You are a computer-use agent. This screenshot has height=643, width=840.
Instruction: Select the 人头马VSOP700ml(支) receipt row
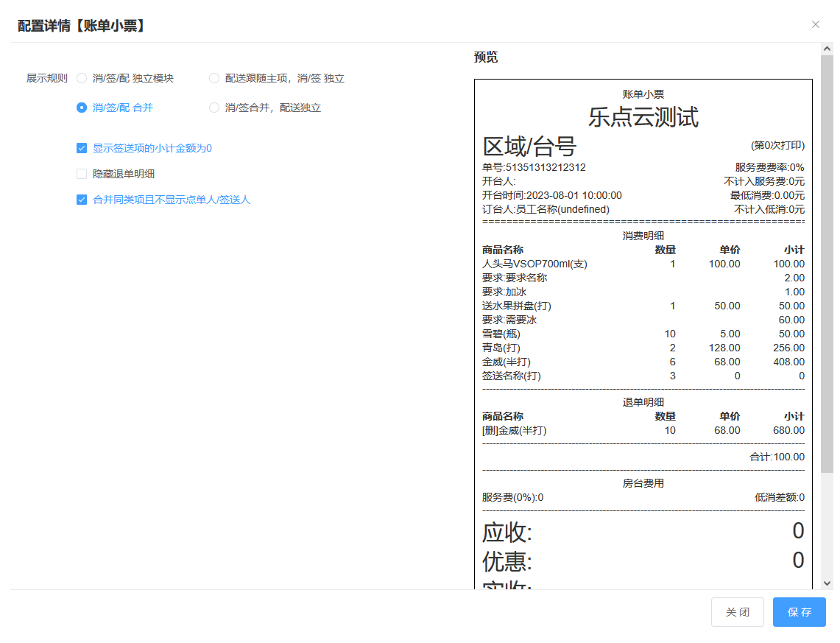tap(534, 264)
